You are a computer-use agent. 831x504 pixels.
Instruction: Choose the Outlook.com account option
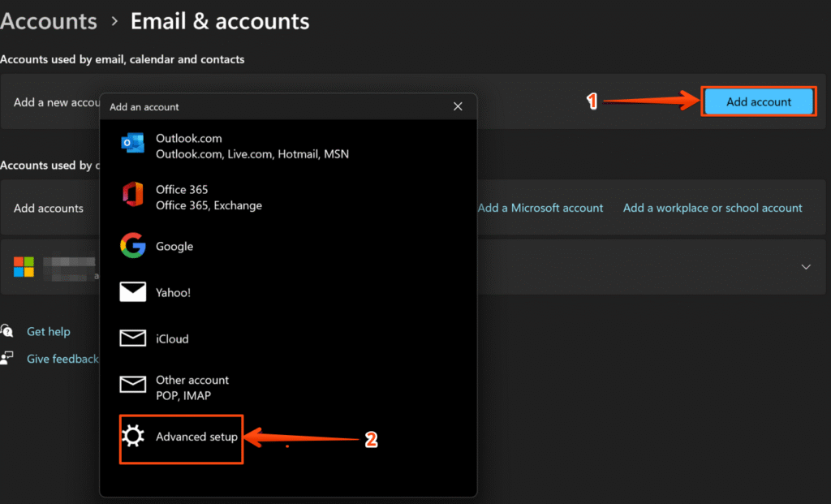point(288,146)
